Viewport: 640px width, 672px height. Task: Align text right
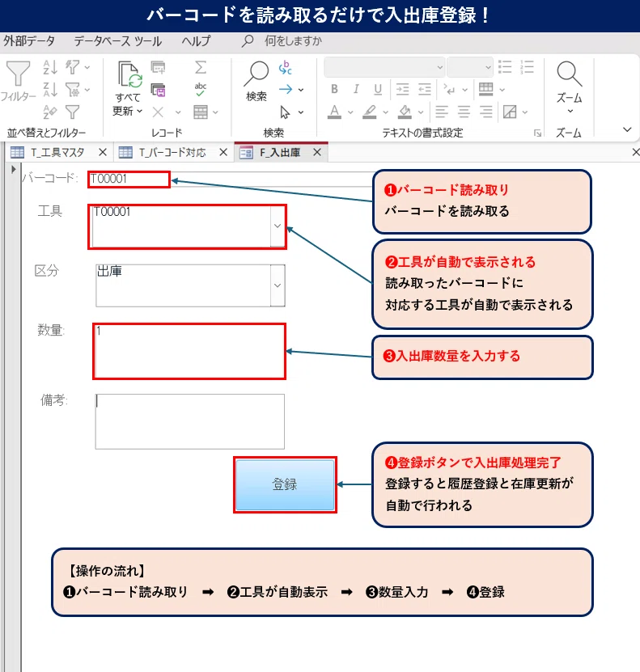(485, 112)
